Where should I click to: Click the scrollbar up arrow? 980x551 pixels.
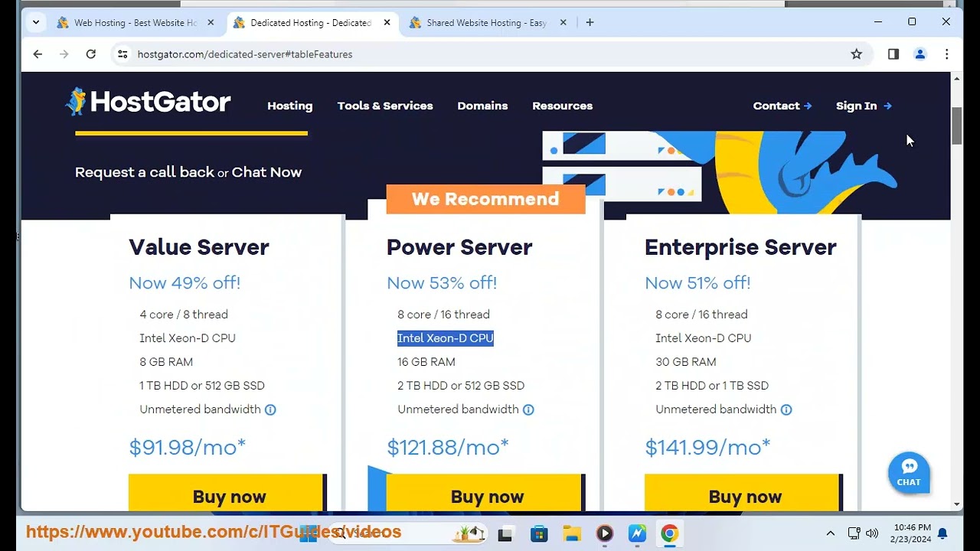click(x=956, y=79)
